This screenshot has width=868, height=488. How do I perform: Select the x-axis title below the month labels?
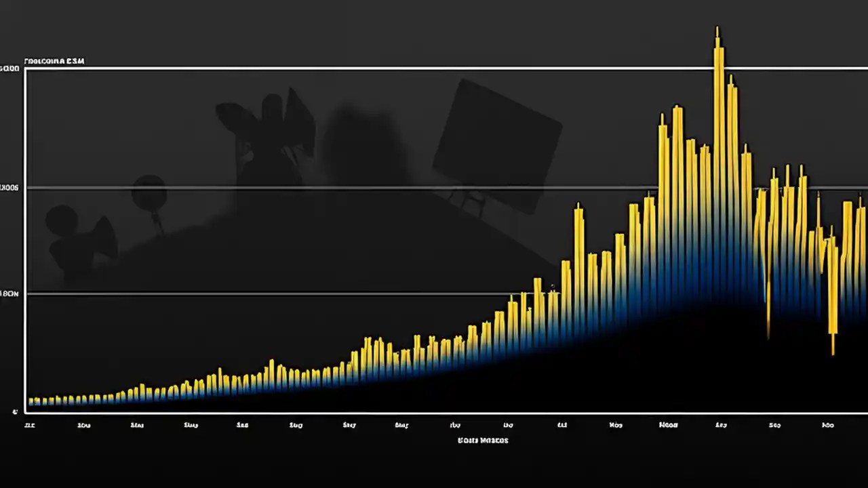[483, 440]
